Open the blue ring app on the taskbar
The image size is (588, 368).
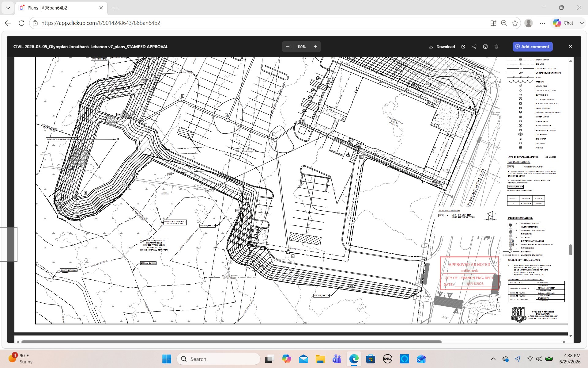click(x=405, y=359)
